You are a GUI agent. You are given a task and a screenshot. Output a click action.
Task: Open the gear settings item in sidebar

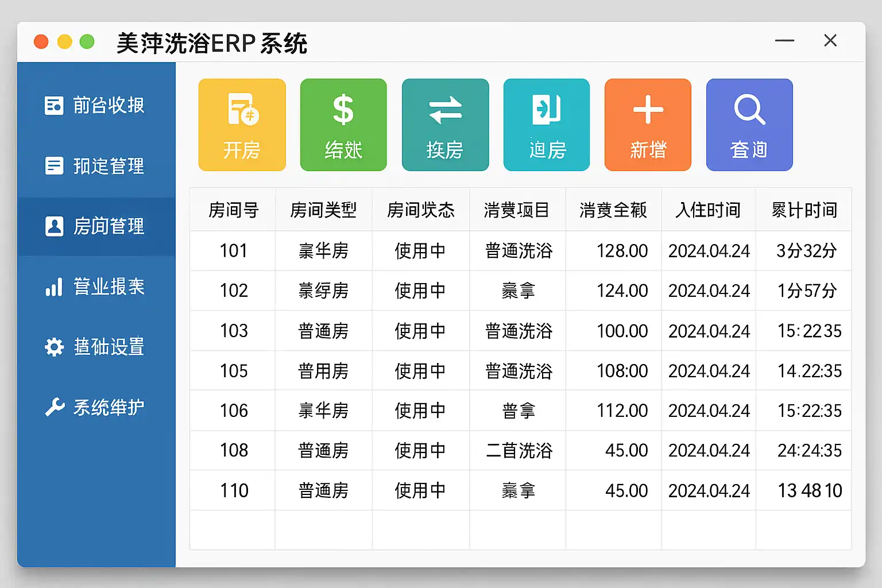(x=95, y=347)
